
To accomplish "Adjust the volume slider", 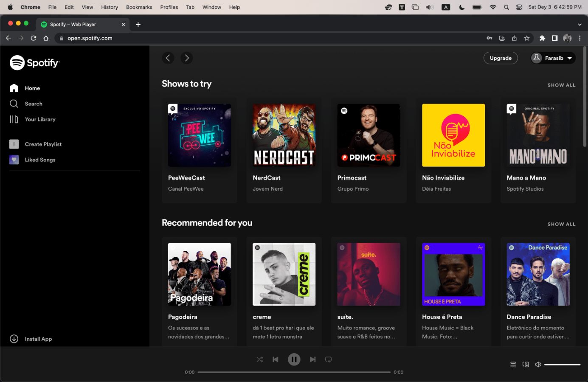I will (562, 365).
